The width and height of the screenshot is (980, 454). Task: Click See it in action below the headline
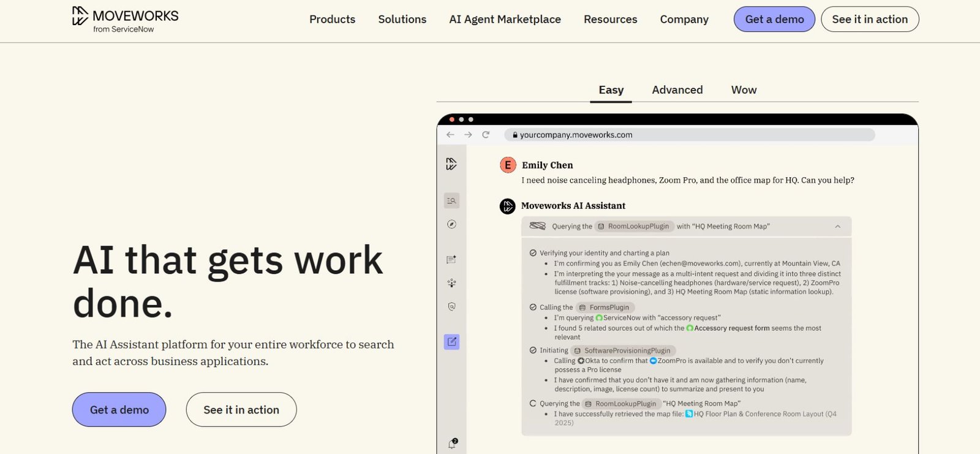[241, 410]
